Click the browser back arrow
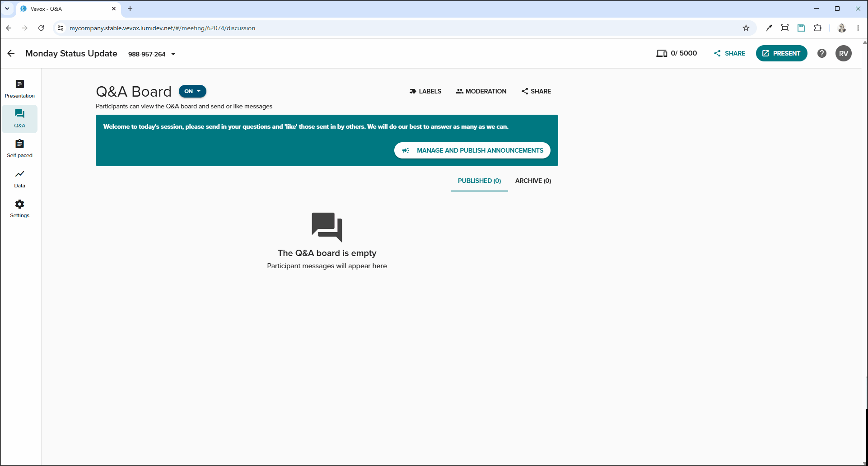Viewport: 868px width, 466px height. [x=9, y=28]
